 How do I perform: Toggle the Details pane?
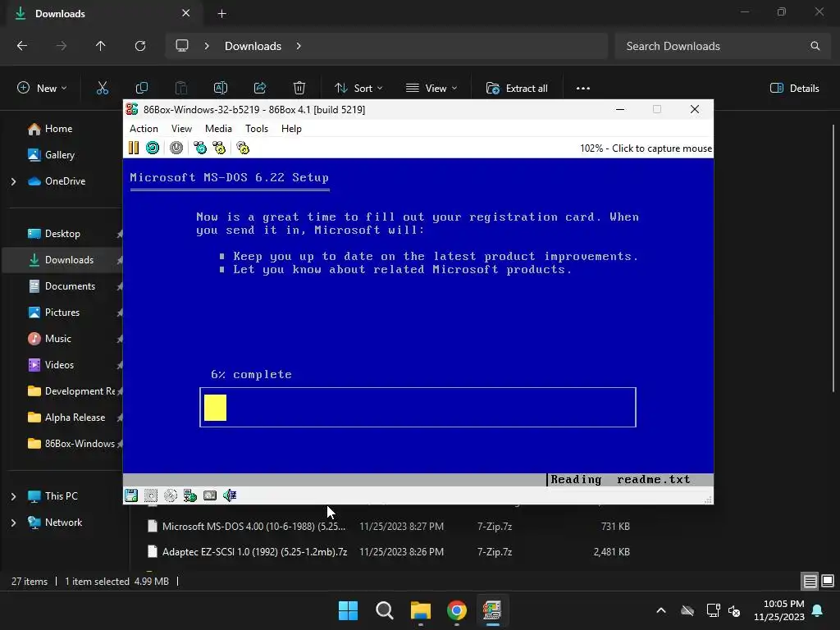point(794,89)
